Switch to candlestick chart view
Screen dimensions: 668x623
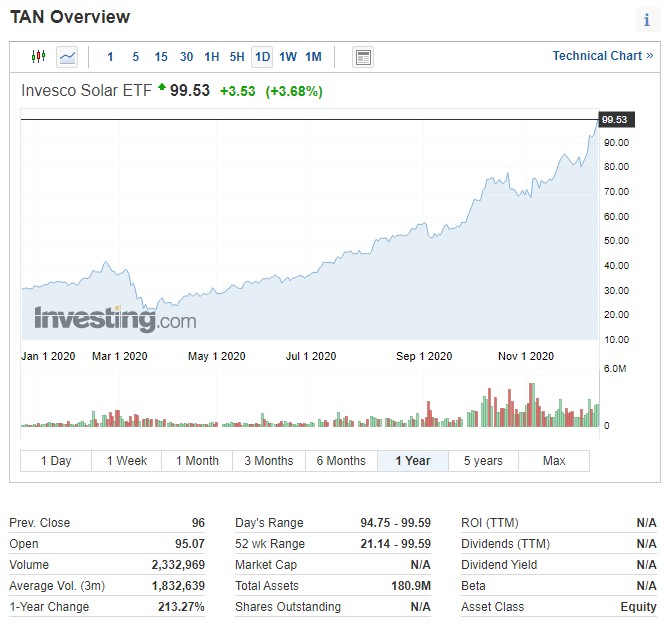point(38,56)
